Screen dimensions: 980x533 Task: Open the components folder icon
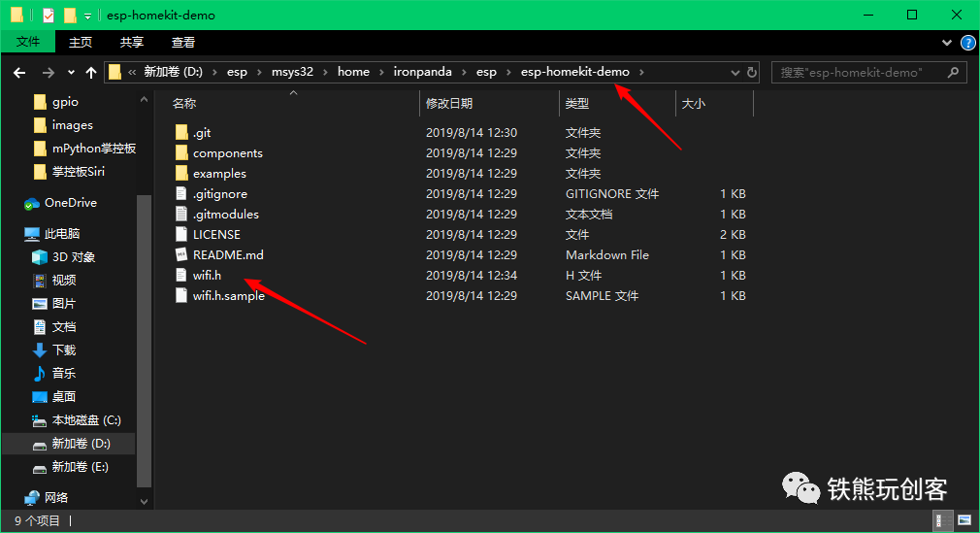click(181, 152)
